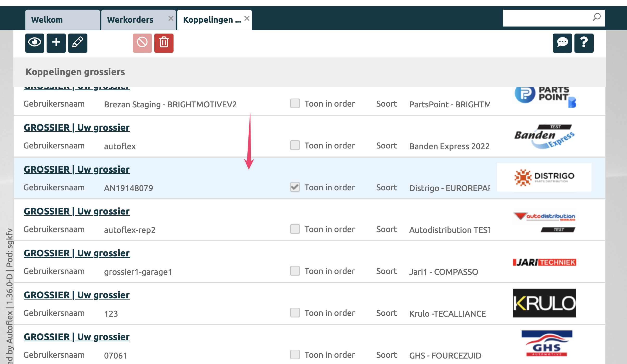
Task: Switch to the Welkom tab
Action: point(47,20)
